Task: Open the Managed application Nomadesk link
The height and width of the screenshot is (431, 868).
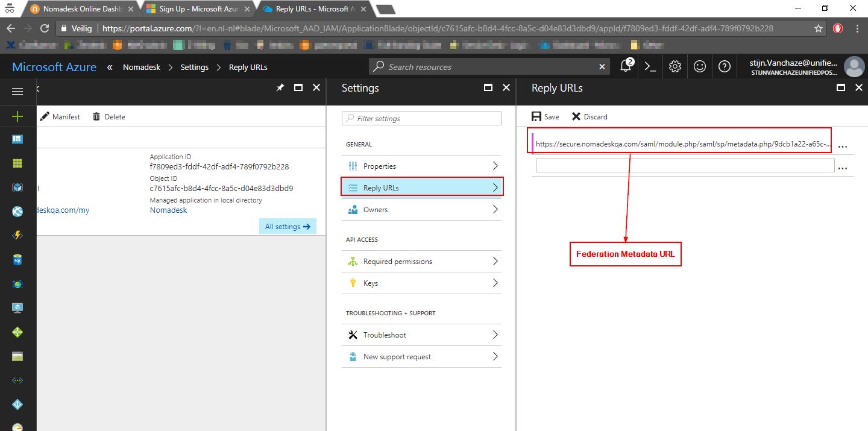Action: [168, 210]
